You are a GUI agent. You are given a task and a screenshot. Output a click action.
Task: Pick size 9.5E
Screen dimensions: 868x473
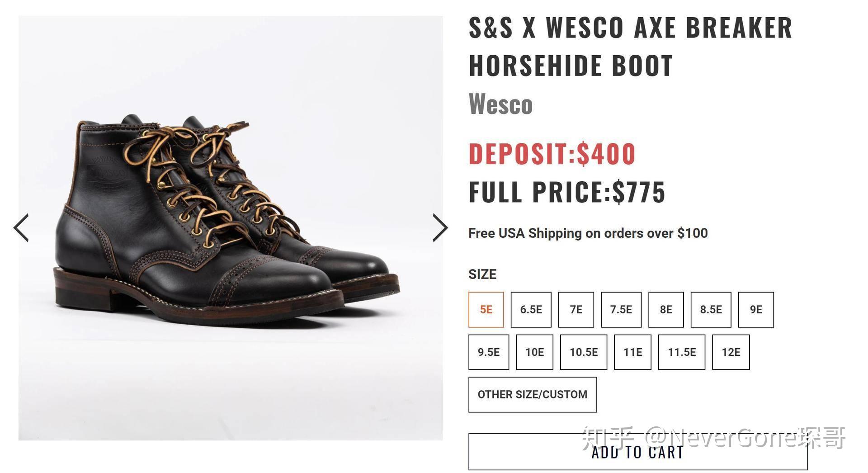point(488,352)
